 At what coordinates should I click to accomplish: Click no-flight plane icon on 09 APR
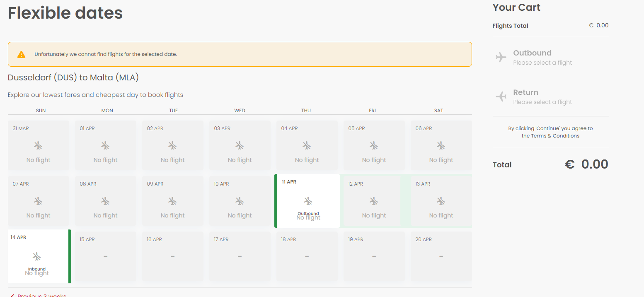[172, 201]
